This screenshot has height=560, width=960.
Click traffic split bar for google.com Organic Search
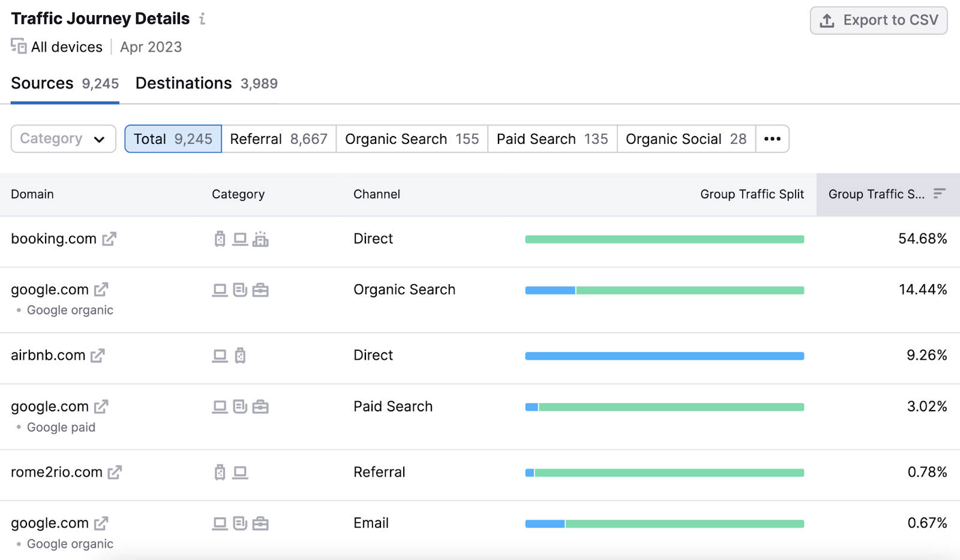(x=665, y=290)
